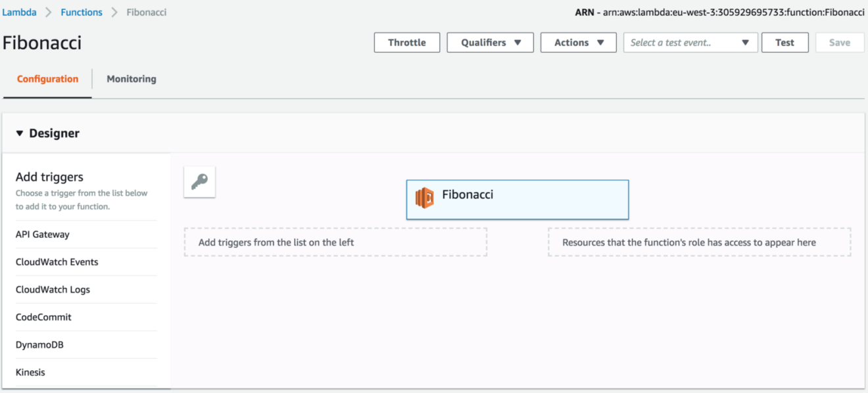Viewport: 868px width, 393px height.
Task: Click the key permissions icon
Action: coord(199,182)
